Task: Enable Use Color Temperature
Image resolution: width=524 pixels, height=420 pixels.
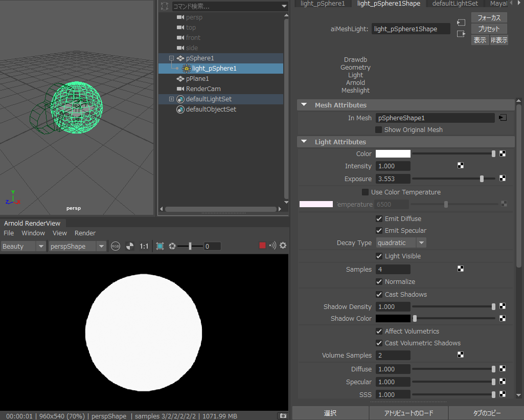Action: click(365, 192)
